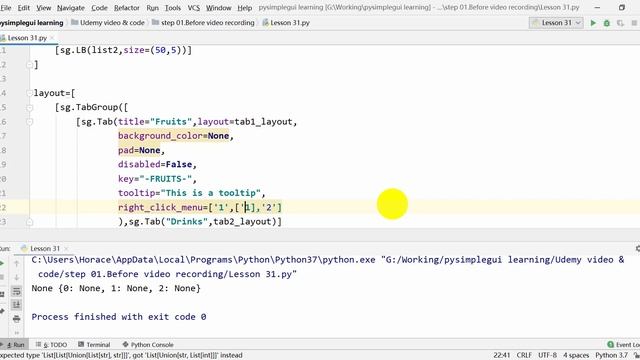Change the '4 spaces' indent setting

click(576, 355)
